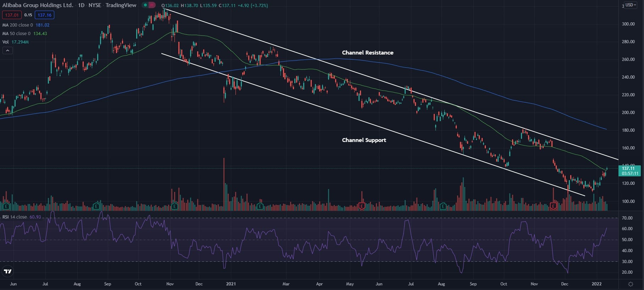Select the Channel Support text annotation

[364, 140]
